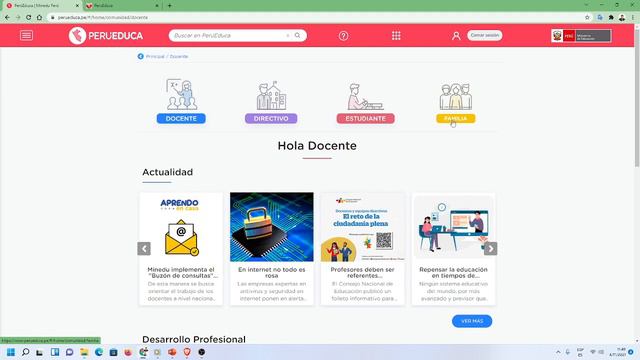Open Windows taskbar search
The height and width of the screenshot is (360, 640).
click(x=25, y=352)
